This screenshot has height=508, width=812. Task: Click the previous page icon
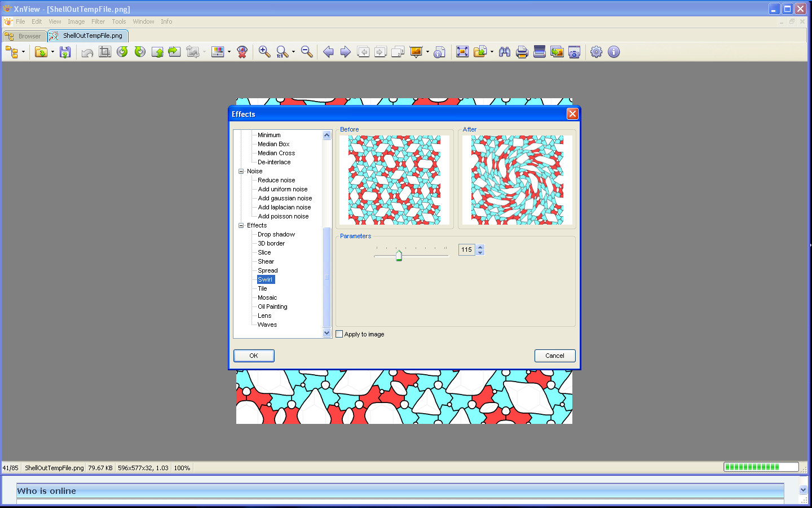point(363,52)
